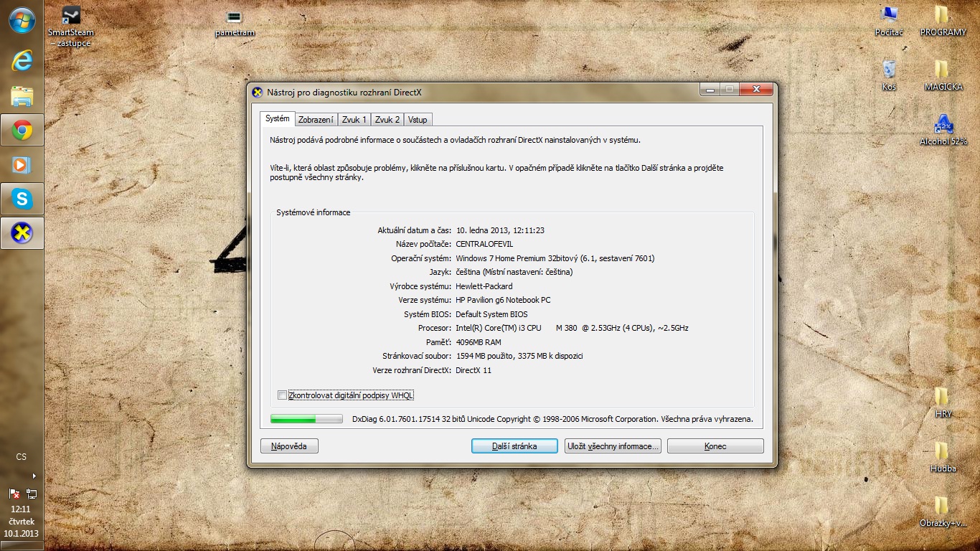
Task: Click the DirectX icon in the title bar
Action: [258, 92]
